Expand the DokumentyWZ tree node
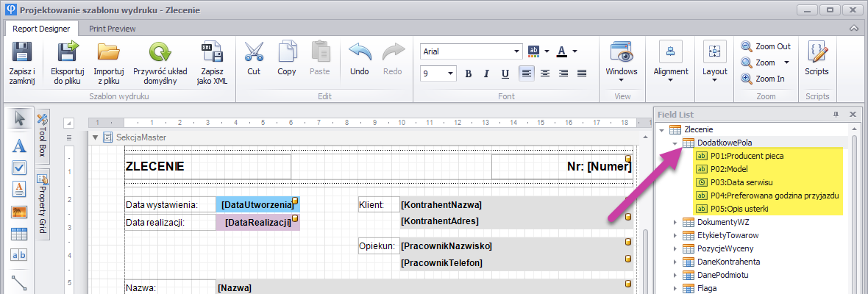868x294 pixels. click(675, 222)
